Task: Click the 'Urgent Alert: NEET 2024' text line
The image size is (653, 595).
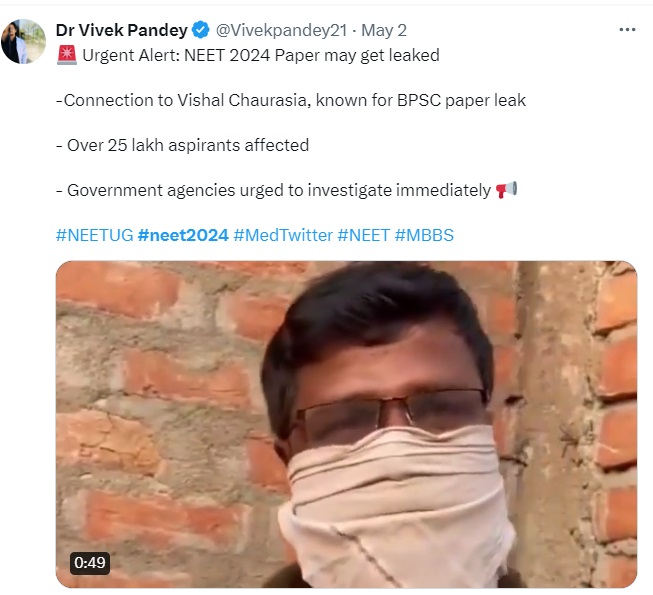Action: [260, 56]
